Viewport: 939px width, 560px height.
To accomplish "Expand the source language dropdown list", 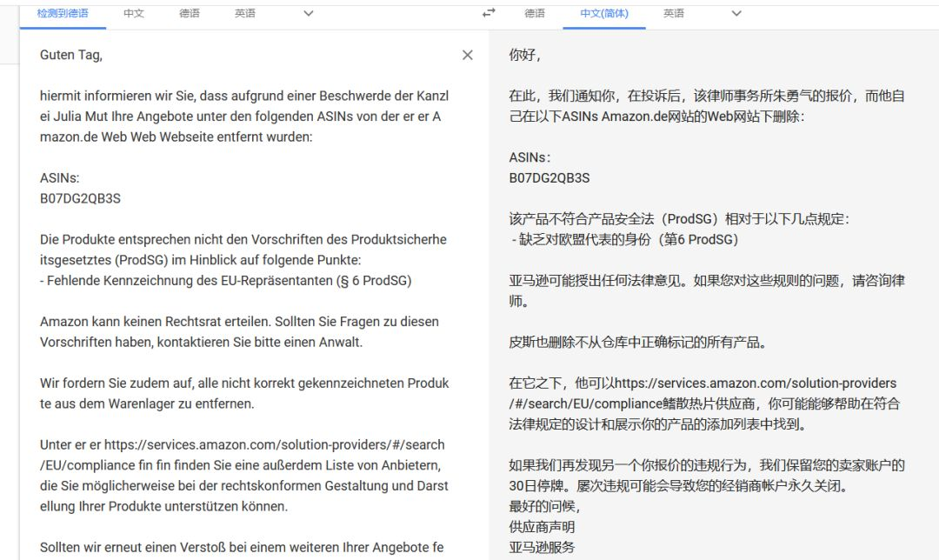I will (x=308, y=13).
